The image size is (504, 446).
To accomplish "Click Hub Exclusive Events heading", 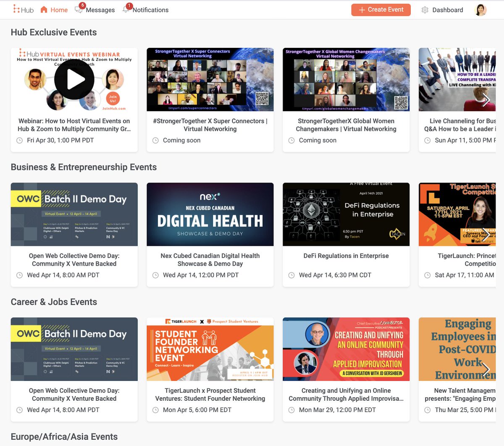I will tap(54, 32).
